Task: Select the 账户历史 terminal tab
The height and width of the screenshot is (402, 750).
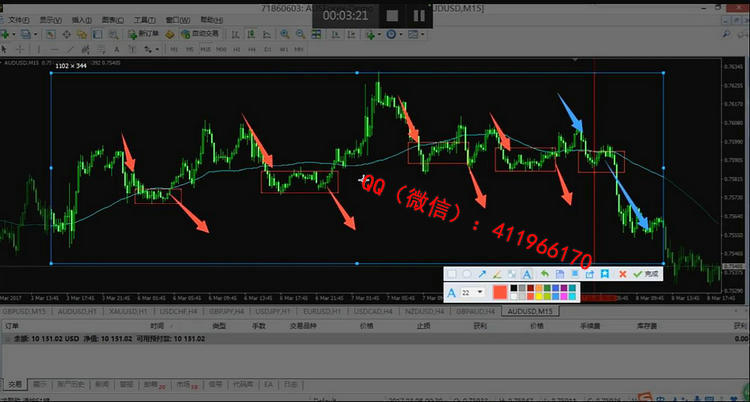Action: coord(72,383)
